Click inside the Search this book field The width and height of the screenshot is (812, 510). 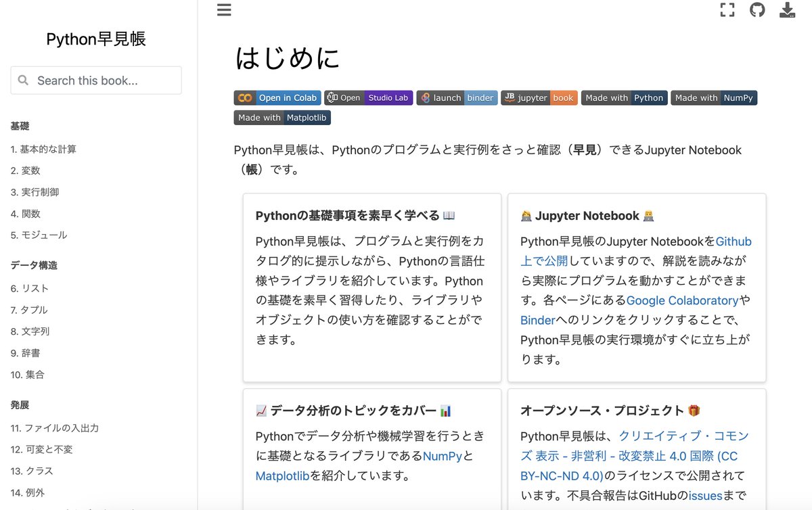pyautogui.click(x=95, y=80)
